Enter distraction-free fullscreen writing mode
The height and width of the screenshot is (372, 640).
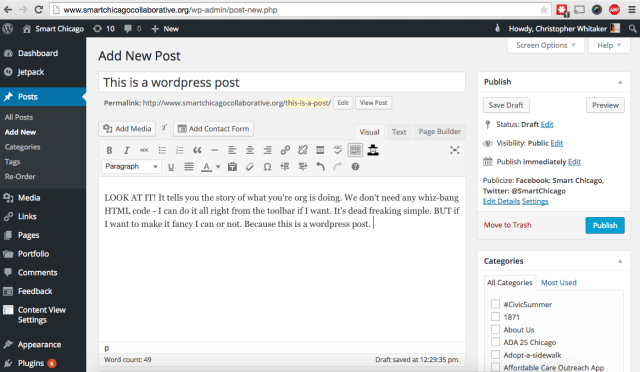tap(454, 150)
